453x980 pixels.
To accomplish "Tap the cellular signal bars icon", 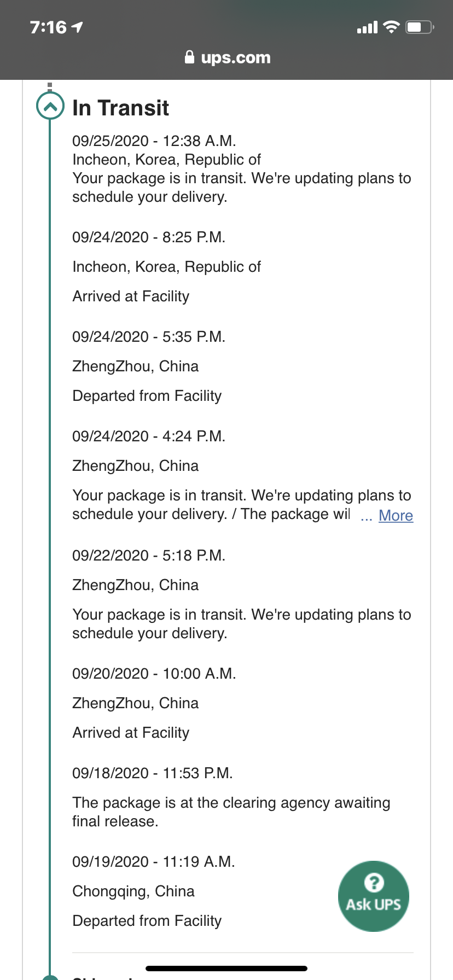I will click(367, 27).
